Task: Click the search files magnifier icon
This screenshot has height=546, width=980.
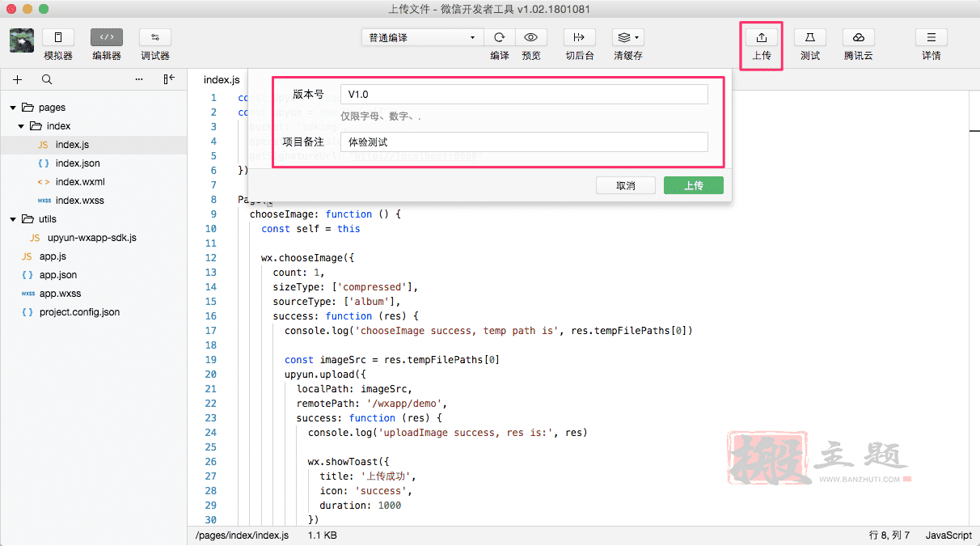Action: point(47,79)
